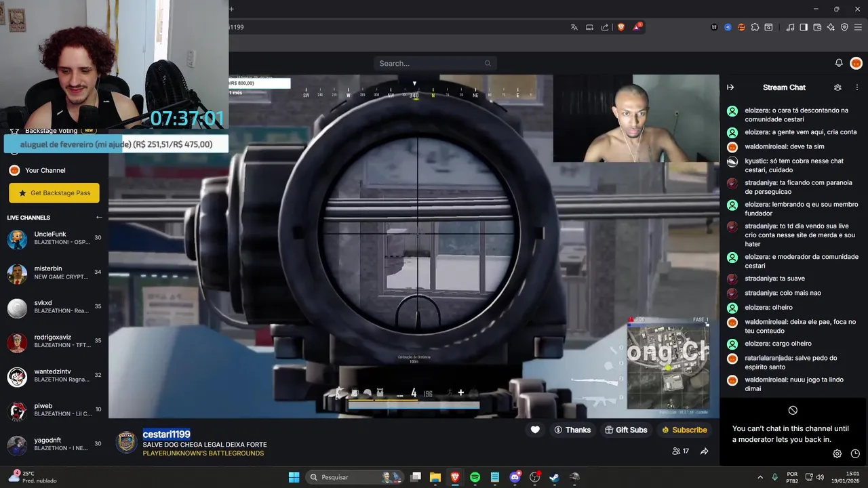Click the cestari1199 channel name

click(166, 434)
